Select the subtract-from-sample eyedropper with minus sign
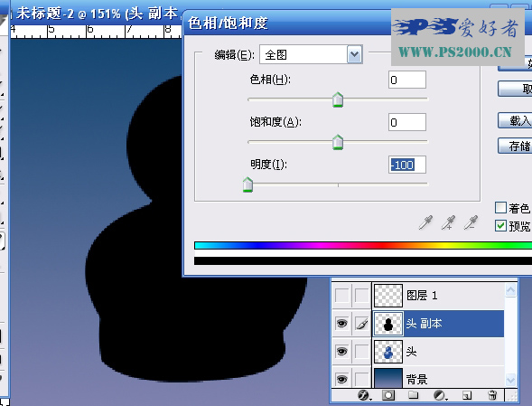 (x=471, y=222)
